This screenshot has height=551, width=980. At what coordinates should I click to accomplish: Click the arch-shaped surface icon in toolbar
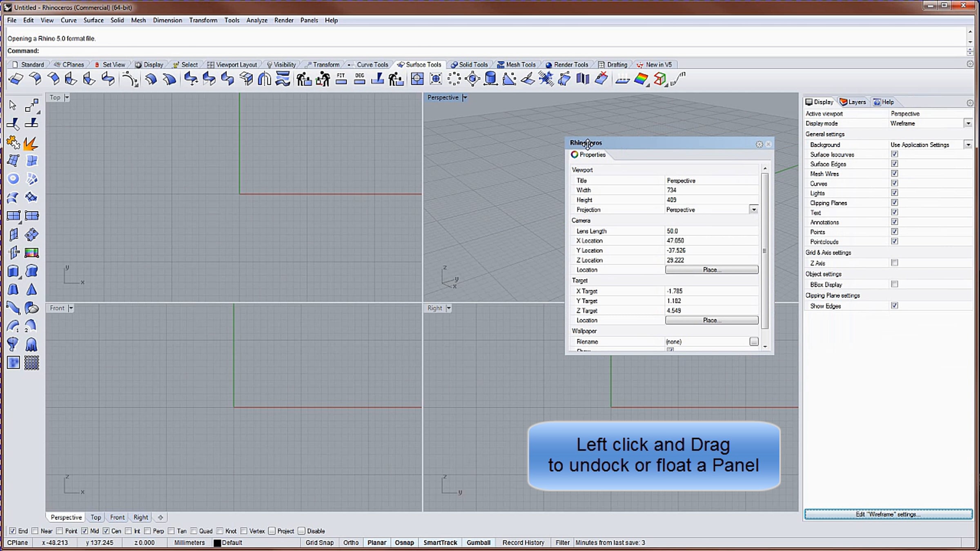click(264, 79)
